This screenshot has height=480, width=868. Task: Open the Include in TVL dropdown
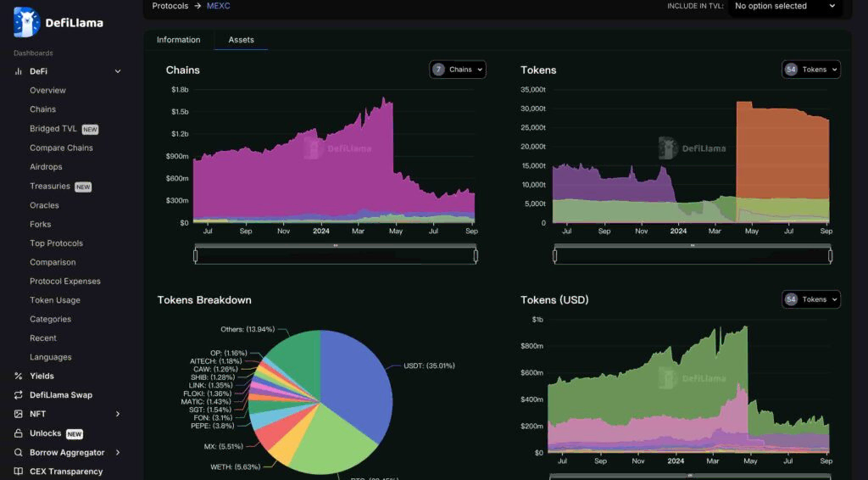(785, 7)
